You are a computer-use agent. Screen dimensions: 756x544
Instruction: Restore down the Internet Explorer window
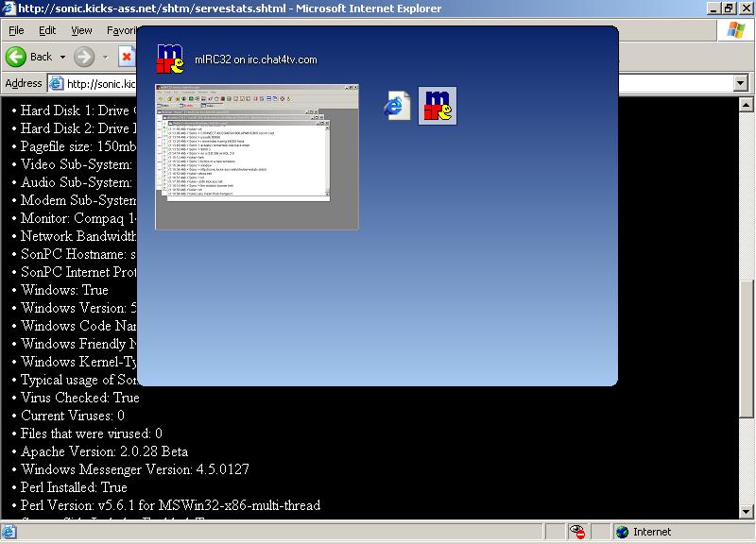point(728,8)
